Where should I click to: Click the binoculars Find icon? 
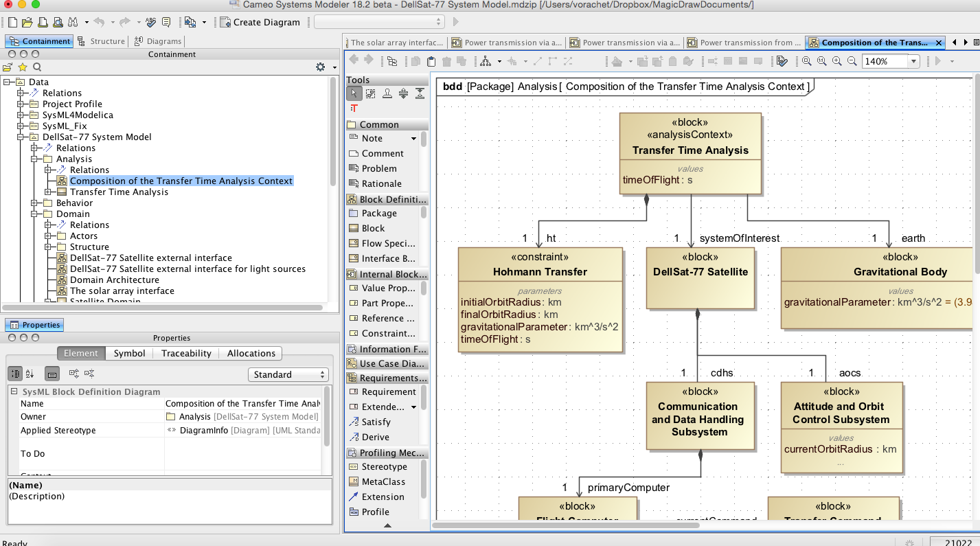73,22
